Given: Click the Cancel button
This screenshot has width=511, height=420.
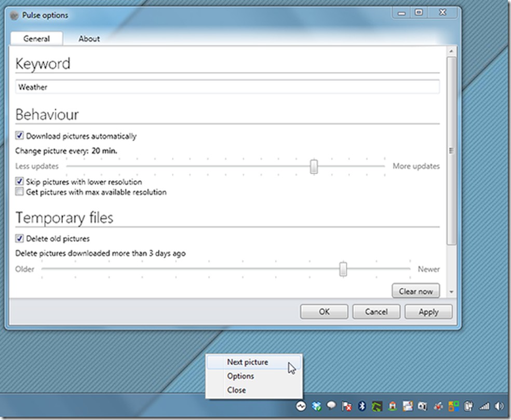Looking at the screenshot, I should (376, 312).
